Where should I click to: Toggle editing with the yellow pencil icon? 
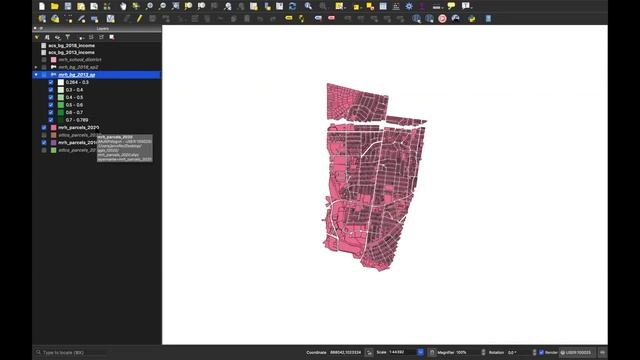click(139, 19)
